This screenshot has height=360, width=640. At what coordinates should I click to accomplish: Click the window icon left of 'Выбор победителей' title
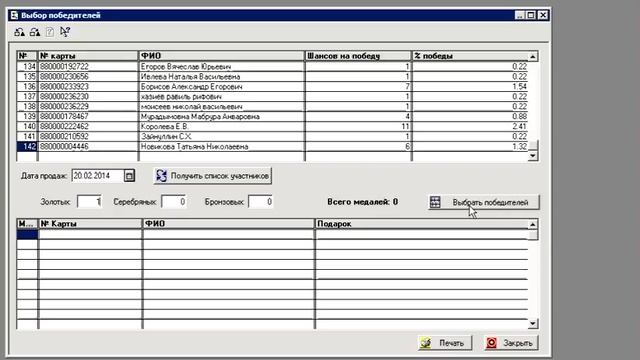coord(14,16)
